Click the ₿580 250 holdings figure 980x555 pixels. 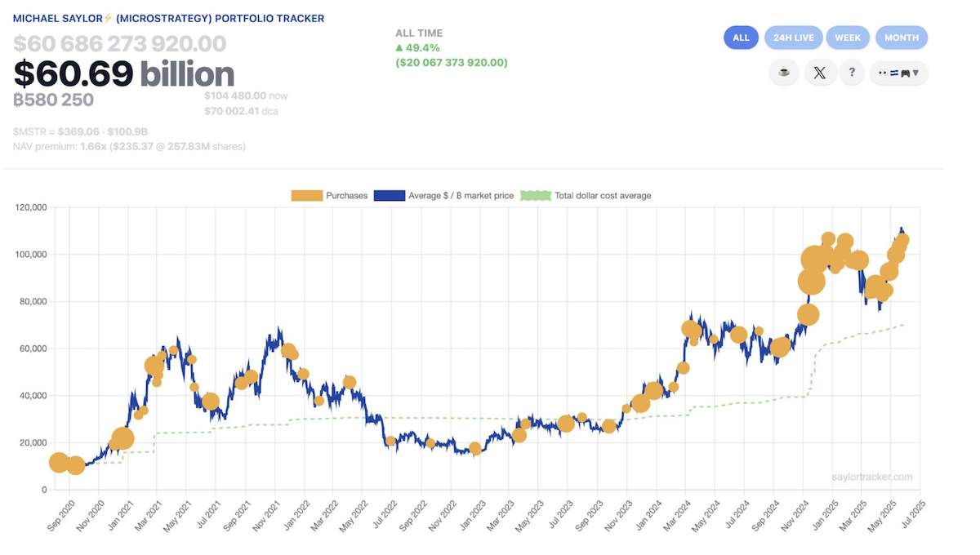click(x=53, y=100)
